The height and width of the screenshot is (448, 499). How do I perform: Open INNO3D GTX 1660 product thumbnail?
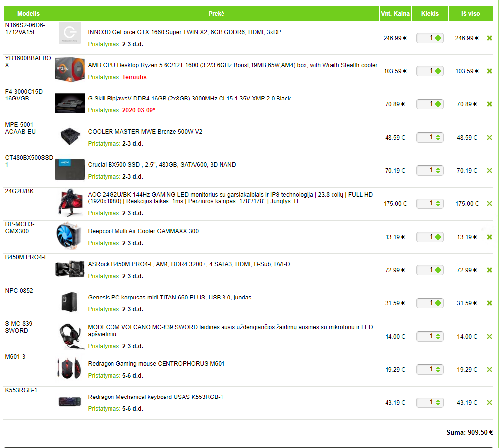[x=70, y=33]
